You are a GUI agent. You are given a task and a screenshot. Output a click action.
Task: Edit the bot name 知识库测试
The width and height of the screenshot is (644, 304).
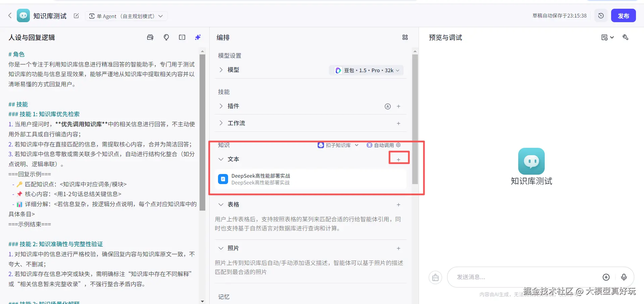76,16
